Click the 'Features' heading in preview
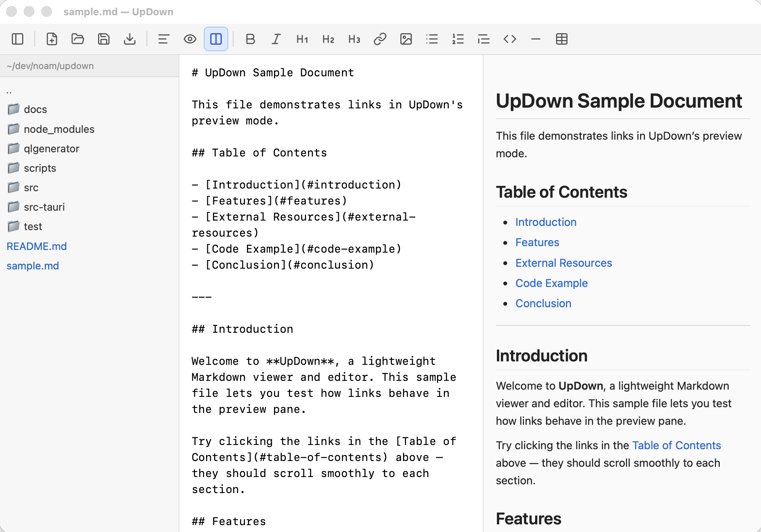761x532 pixels. pyautogui.click(x=529, y=519)
